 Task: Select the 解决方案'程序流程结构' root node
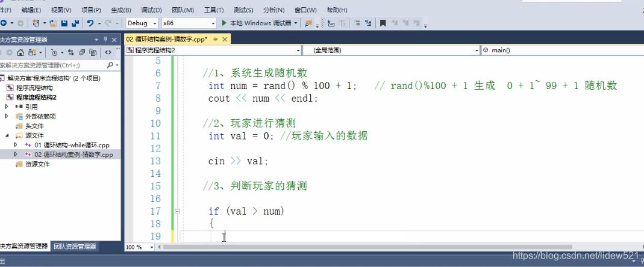54,78
